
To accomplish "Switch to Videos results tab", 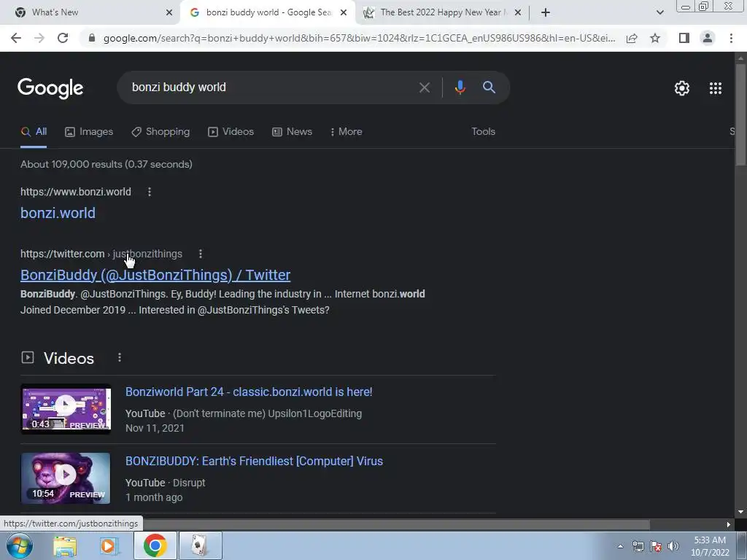I will click(231, 132).
